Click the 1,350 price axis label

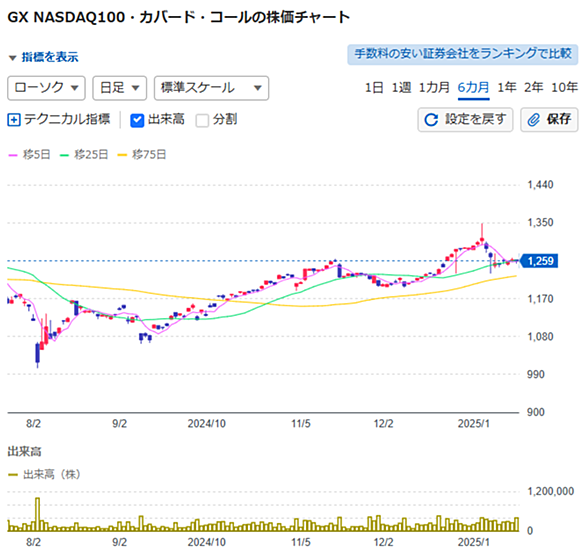coord(540,222)
